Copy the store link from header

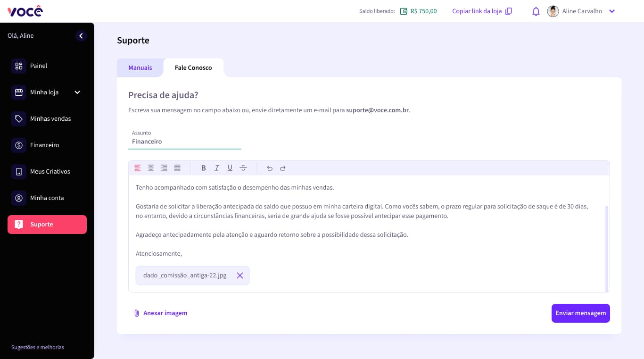click(482, 11)
